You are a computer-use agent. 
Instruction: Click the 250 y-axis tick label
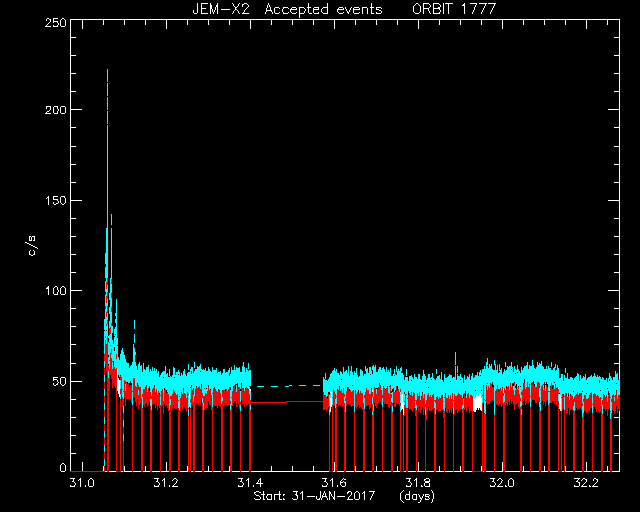(x=55, y=22)
